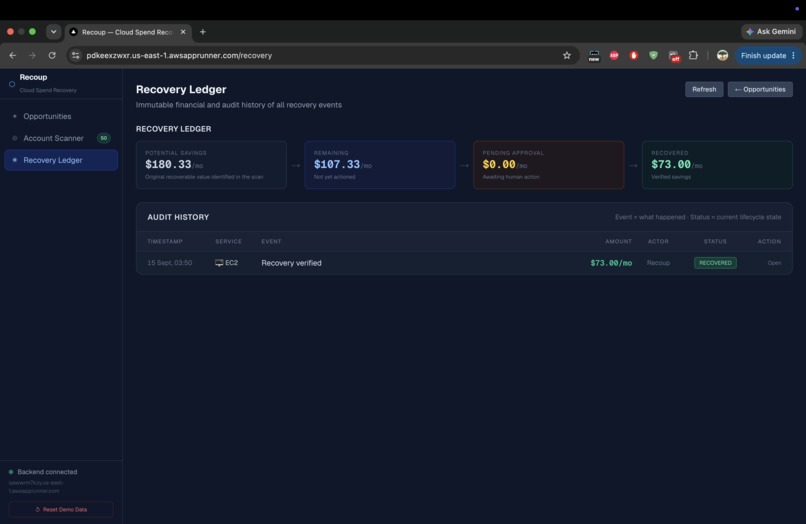Open the tab search dropdown chevron
The image size is (806, 524).
coord(53,32)
